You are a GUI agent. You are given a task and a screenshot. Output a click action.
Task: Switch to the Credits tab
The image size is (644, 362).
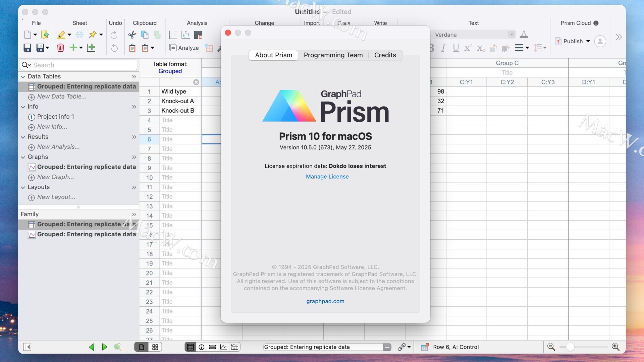click(385, 55)
